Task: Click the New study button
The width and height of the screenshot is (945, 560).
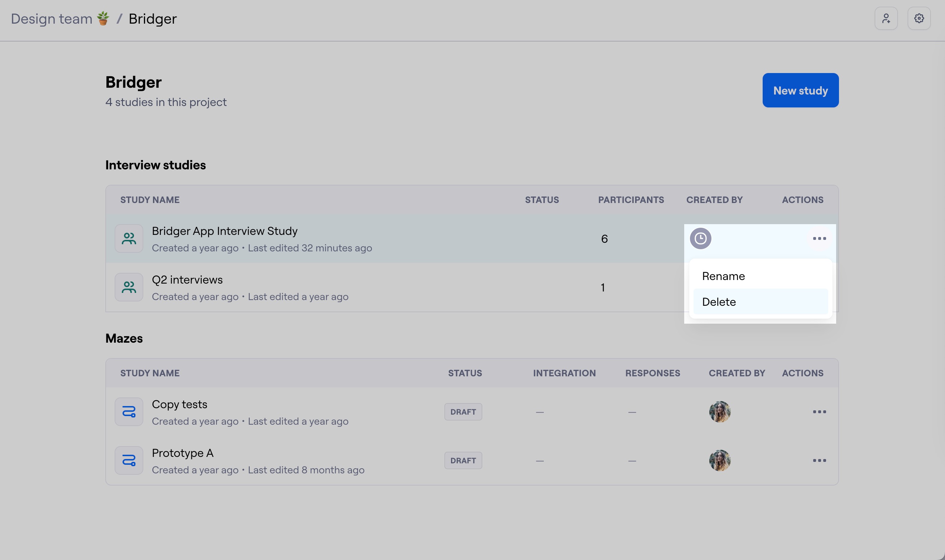Action: [x=800, y=91]
